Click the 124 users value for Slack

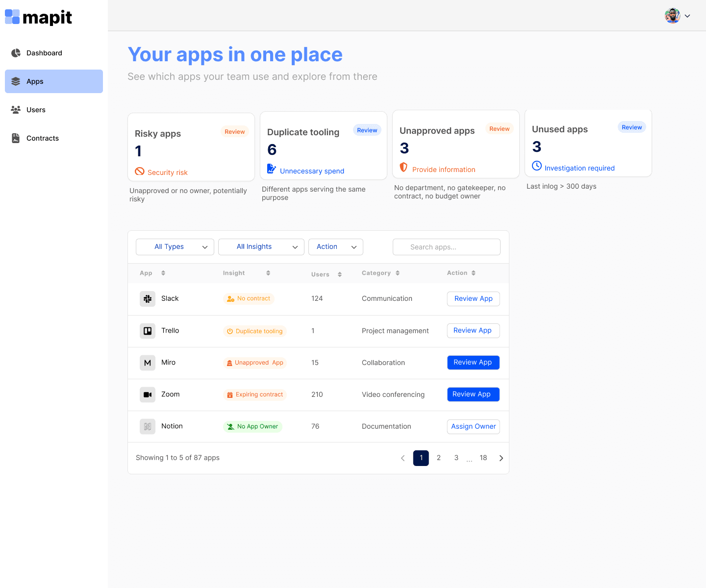(317, 299)
